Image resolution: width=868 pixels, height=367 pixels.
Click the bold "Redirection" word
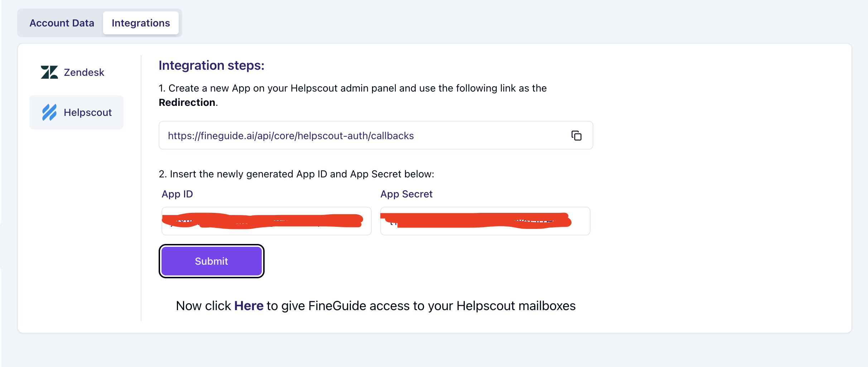(x=187, y=103)
